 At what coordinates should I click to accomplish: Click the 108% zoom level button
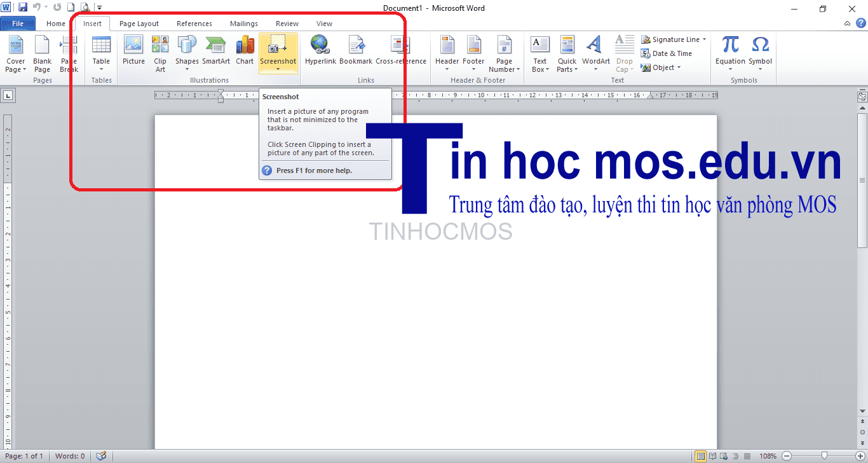click(x=768, y=456)
